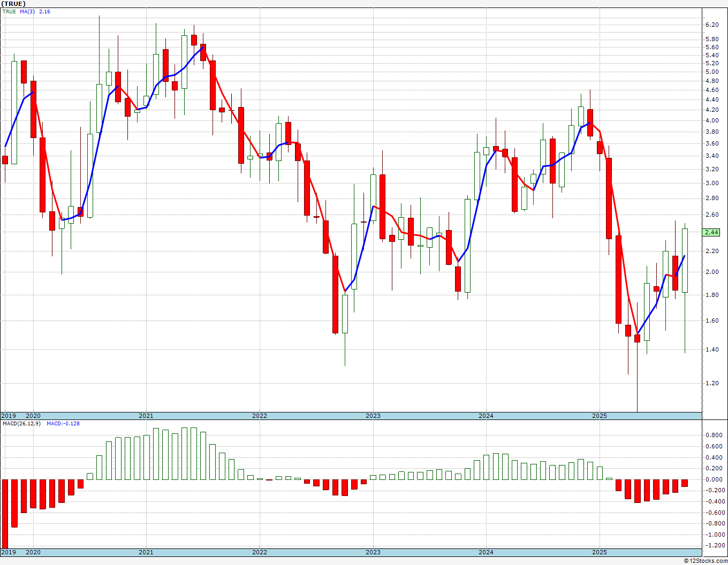Screen dimensions: 728x565
Task: Click 2022 on the price chart time axis
Action: (260, 416)
